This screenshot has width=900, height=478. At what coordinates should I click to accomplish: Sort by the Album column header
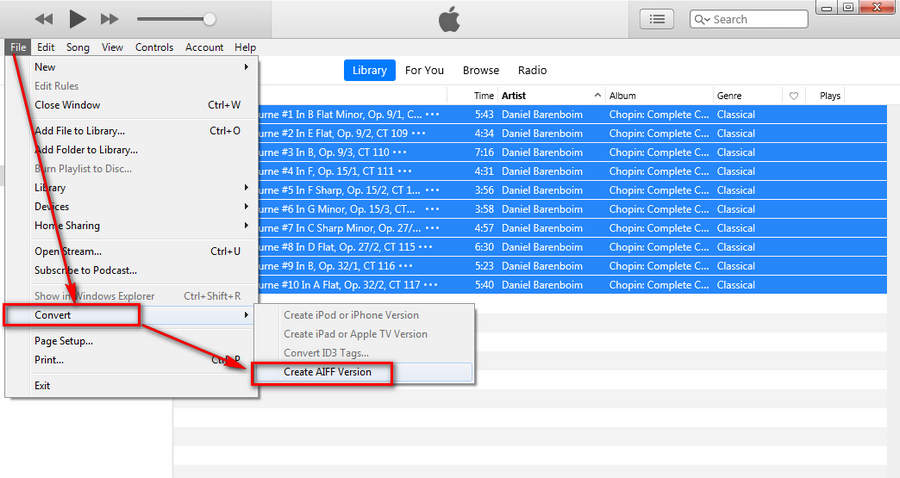click(623, 96)
